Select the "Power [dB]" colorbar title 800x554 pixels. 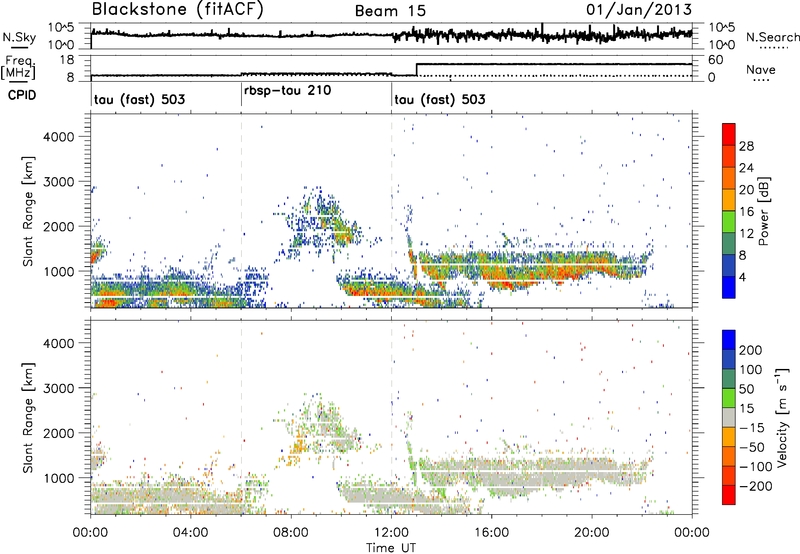(x=764, y=211)
